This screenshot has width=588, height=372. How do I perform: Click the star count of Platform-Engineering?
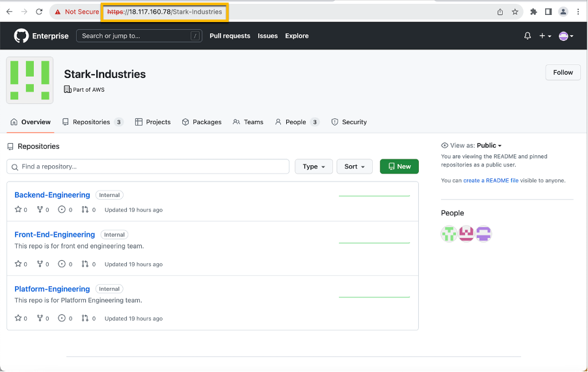pos(21,319)
